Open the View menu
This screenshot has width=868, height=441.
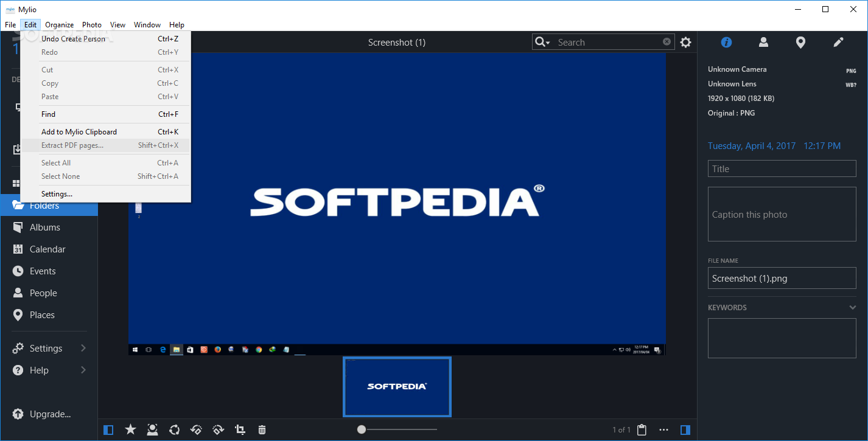(118, 25)
